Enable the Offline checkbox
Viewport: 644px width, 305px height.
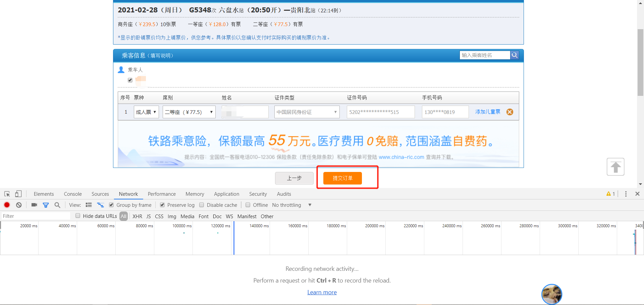[x=248, y=205]
